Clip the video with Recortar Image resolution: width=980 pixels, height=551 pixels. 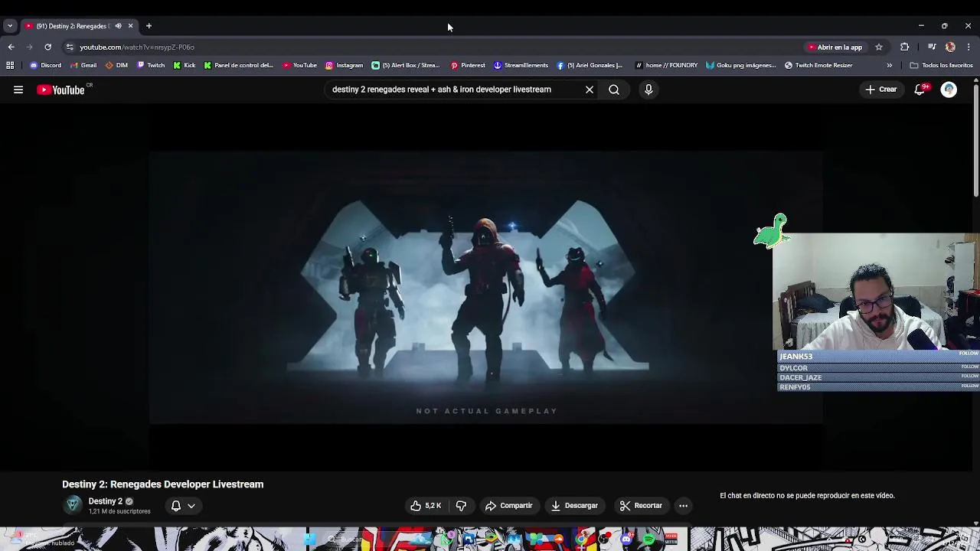pyautogui.click(x=641, y=505)
